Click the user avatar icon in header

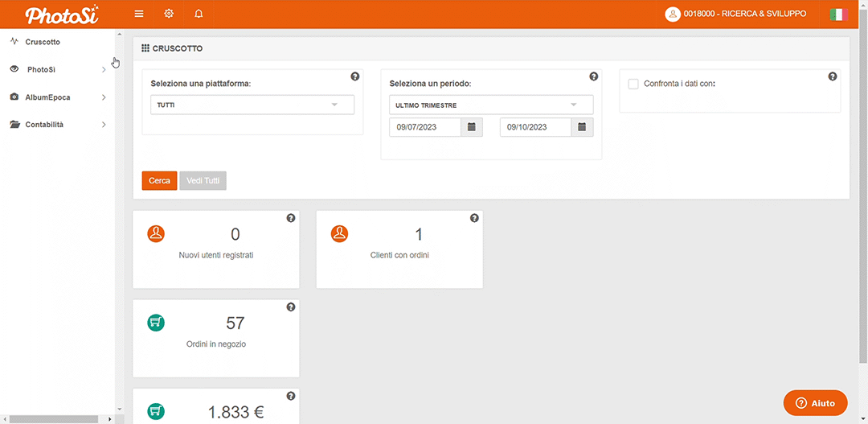pos(673,14)
